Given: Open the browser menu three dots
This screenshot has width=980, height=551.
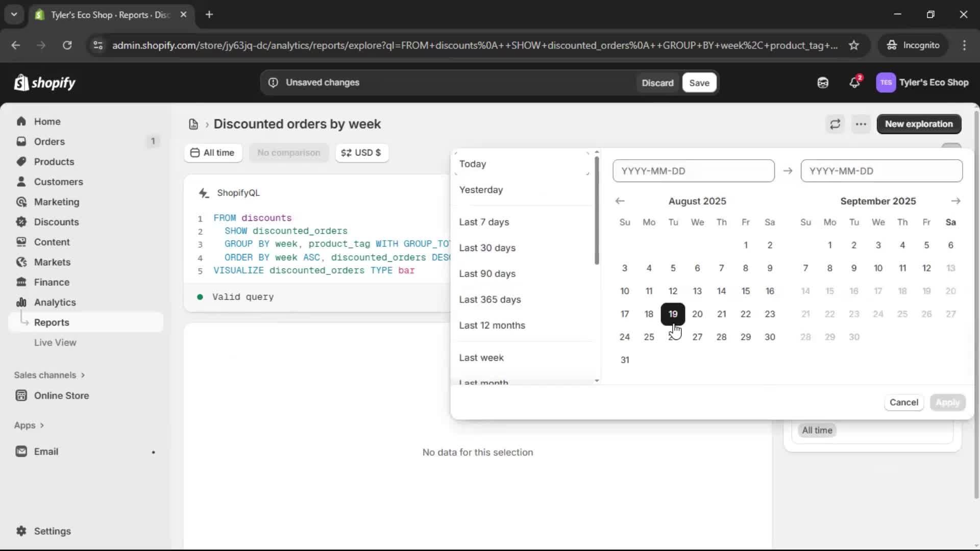Looking at the screenshot, I should (x=964, y=45).
